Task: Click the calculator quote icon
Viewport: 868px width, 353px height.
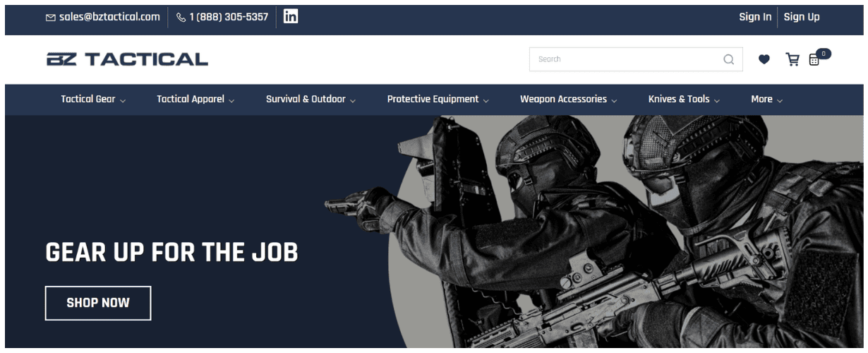Action: point(814,60)
